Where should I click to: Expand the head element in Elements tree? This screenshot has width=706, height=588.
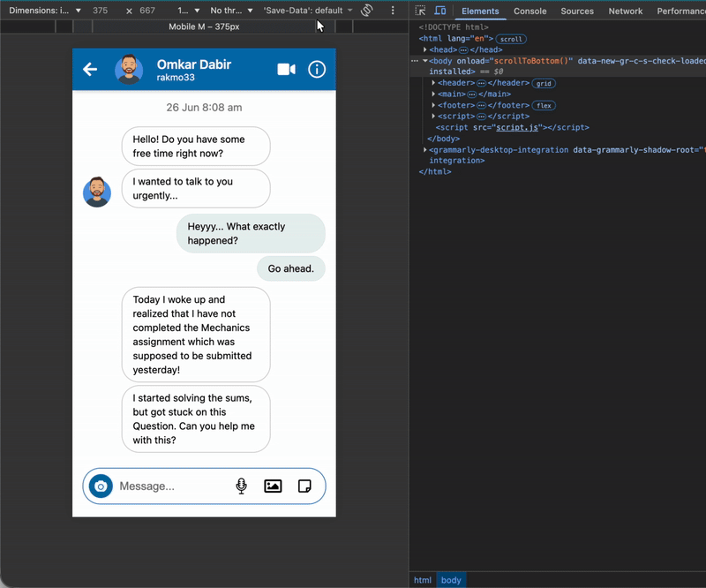(x=424, y=50)
